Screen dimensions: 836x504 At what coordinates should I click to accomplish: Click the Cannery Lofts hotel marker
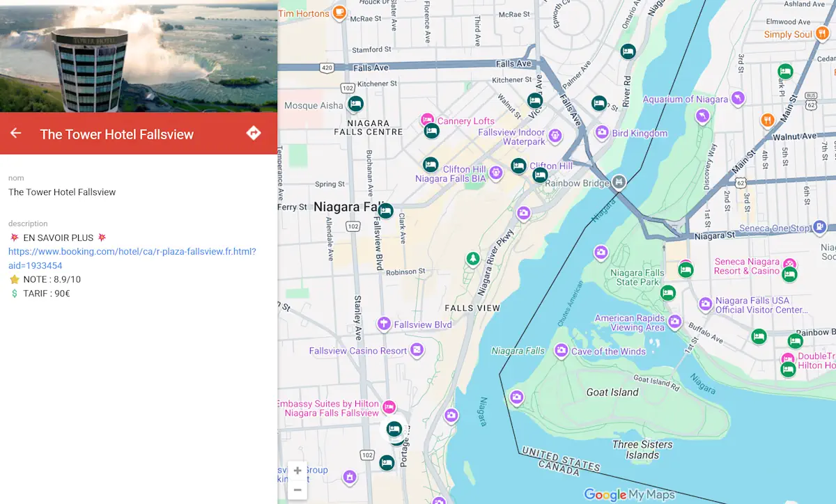click(428, 121)
